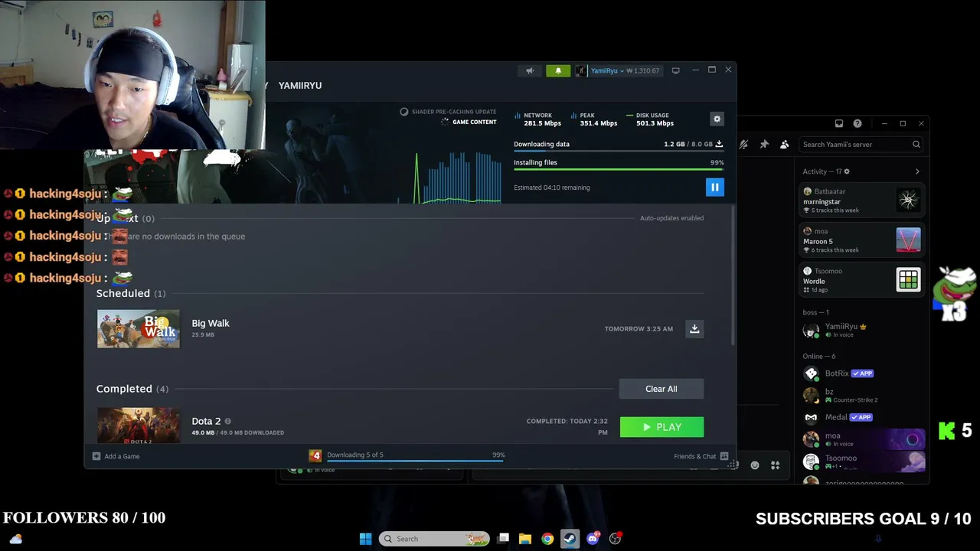
Task: Click the Disk Usage stat
Action: pyautogui.click(x=650, y=119)
